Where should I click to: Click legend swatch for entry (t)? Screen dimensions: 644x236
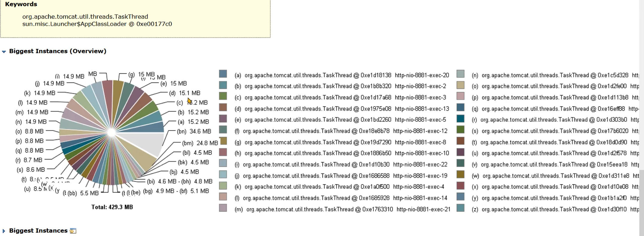(x=461, y=141)
